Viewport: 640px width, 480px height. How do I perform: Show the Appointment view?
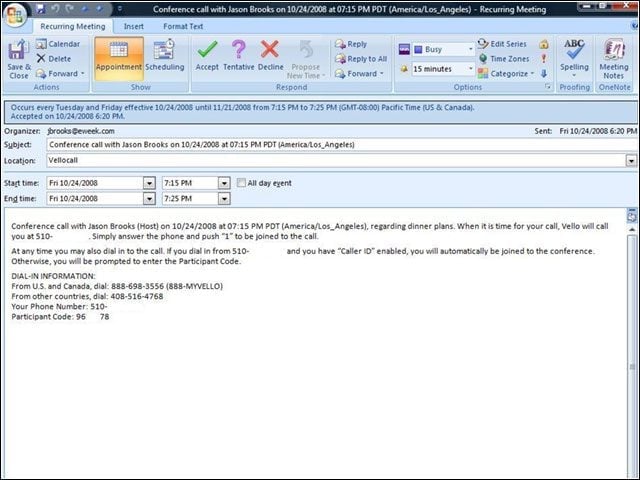pyautogui.click(x=119, y=57)
